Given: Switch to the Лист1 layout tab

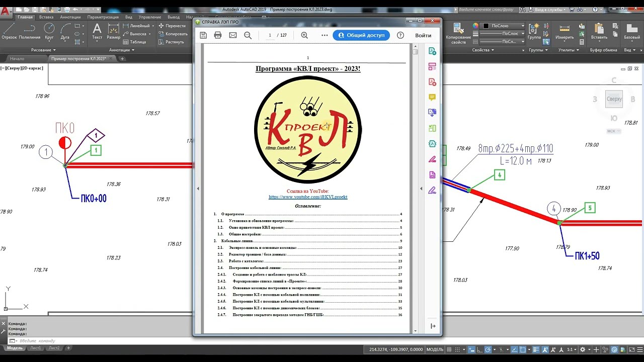Looking at the screenshot, I should [x=35, y=348].
